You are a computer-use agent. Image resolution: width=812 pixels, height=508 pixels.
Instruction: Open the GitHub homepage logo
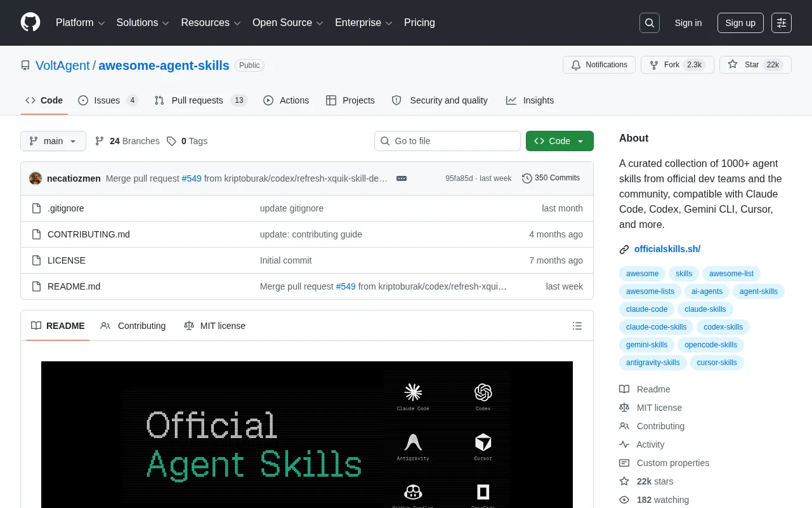click(x=30, y=23)
